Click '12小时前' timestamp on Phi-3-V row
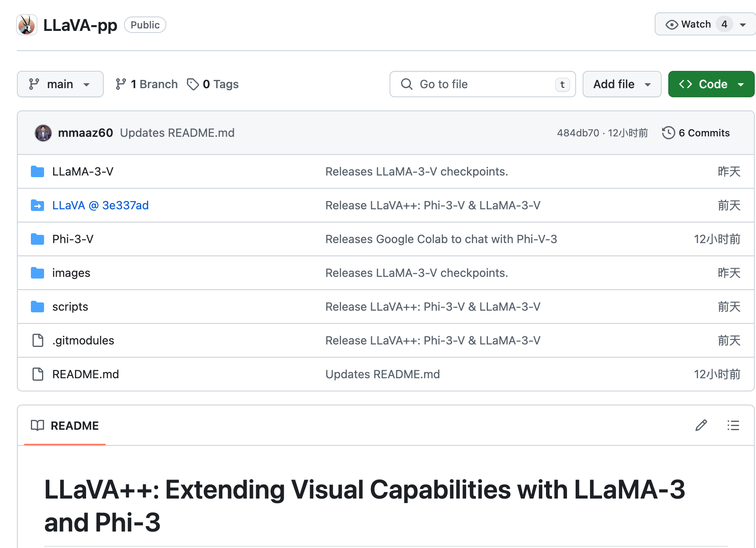 click(x=717, y=239)
